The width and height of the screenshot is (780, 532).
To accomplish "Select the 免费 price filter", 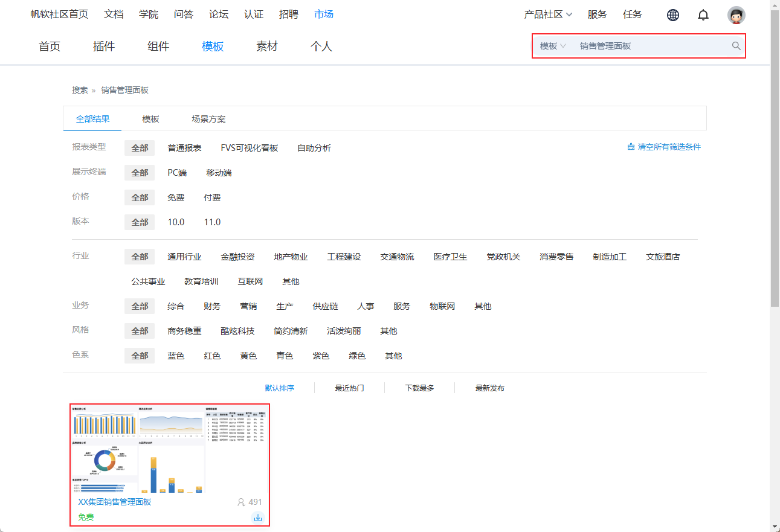I will click(x=176, y=197).
